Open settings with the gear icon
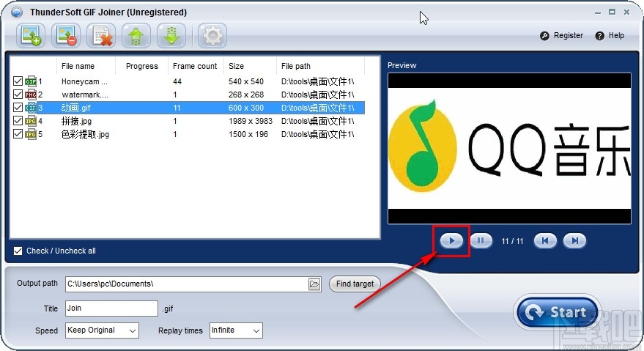The width and height of the screenshot is (644, 351). tap(212, 36)
